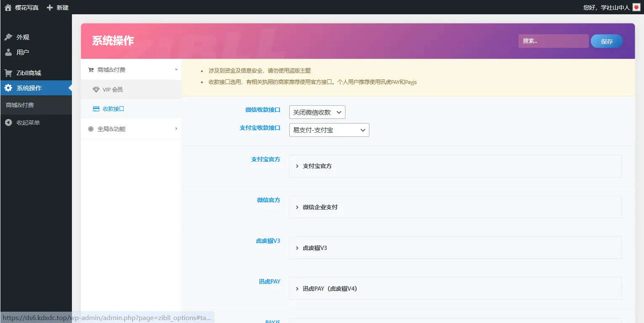Screen dimensions: 644x323
Task: Open the 微信收款接口 dropdown
Action: (317, 112)
